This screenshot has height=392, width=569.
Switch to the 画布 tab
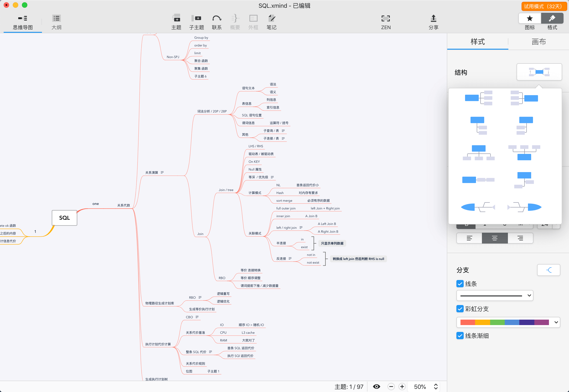[538, 42]
